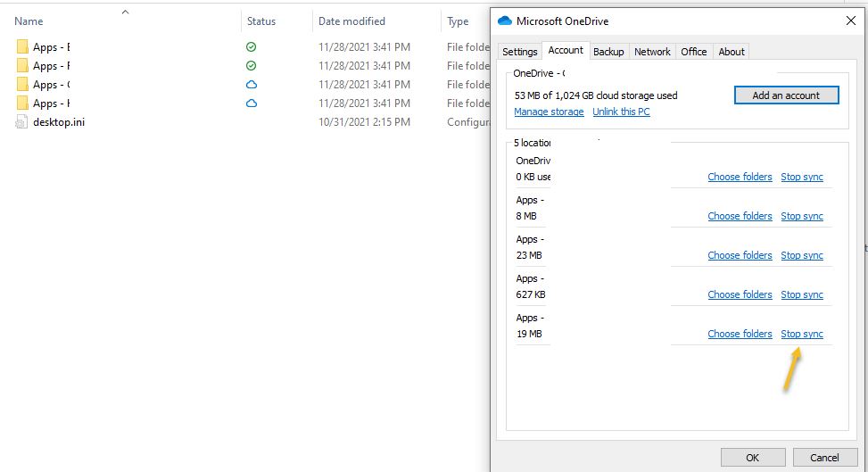Click the OneDrive cloud icon in dialog title

pos(504,21)
